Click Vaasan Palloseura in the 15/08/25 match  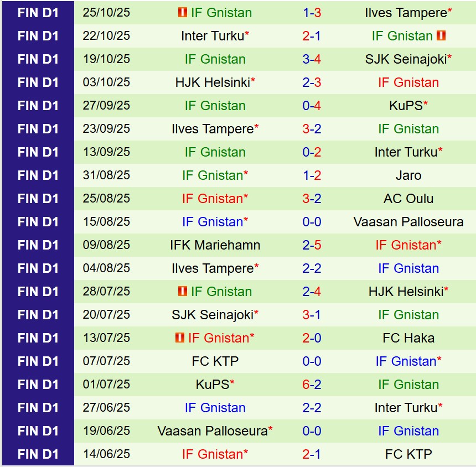coord(408,222)
